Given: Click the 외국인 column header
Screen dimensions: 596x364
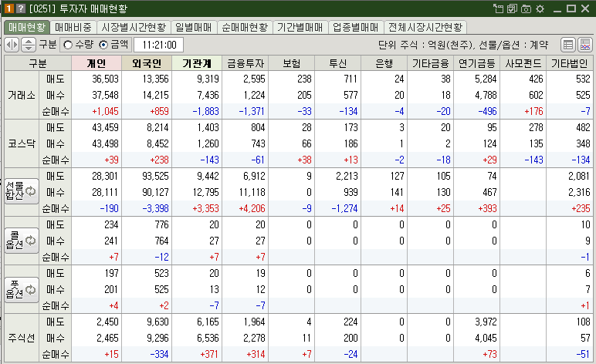Looking at the screenshot, I should pos(147,63).
